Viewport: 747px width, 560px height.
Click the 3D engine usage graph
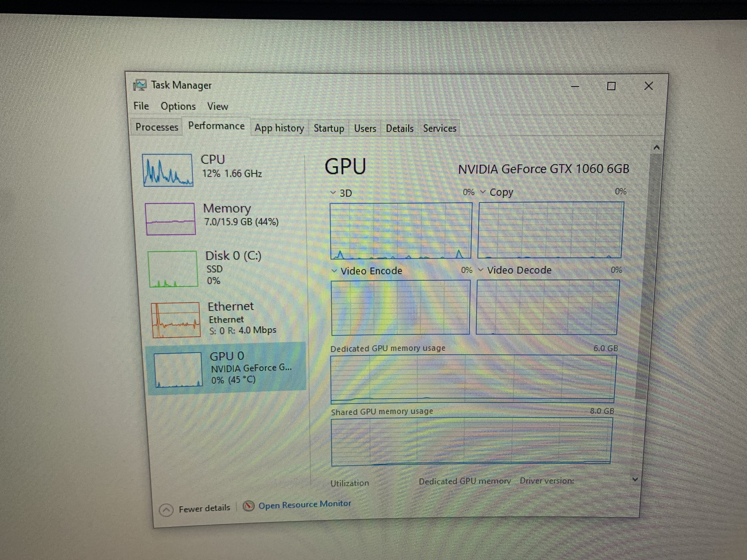click(x=401, y=231)
